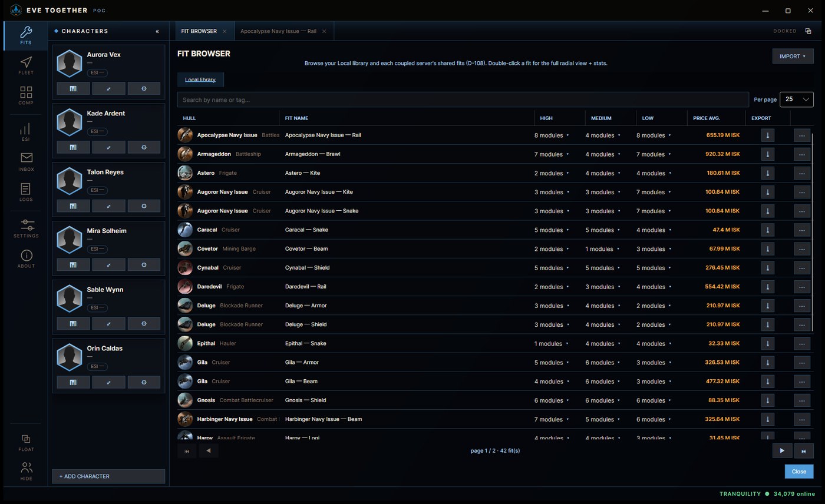Sort by the HULL column header
825x504 pixels.
[x=228, y=118]
